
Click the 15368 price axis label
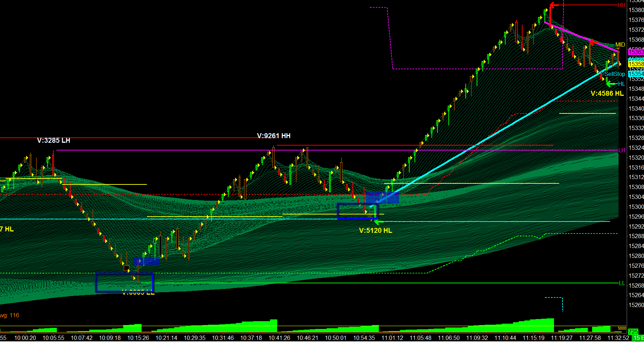tap(636, 40)
